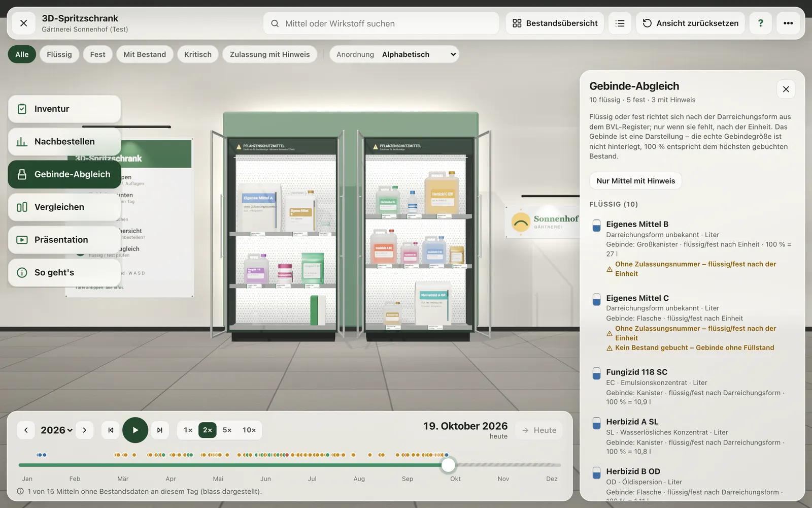This screenshot has width=812, height=508.
Task: Open the list view icon button
Action: (620, 23)
